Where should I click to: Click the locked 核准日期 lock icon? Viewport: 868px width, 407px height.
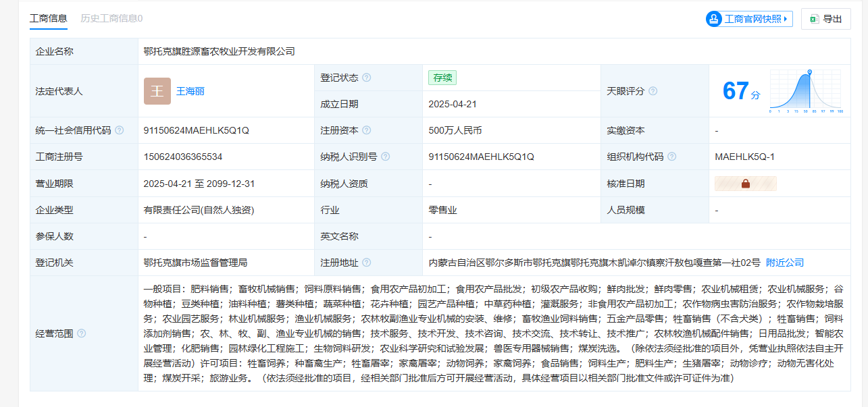(746, 184)
